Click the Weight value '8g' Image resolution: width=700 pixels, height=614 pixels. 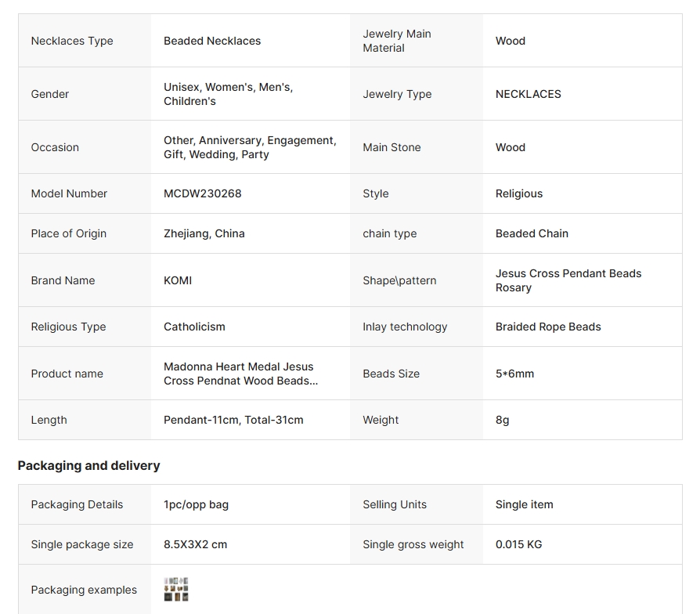point(503,420)
